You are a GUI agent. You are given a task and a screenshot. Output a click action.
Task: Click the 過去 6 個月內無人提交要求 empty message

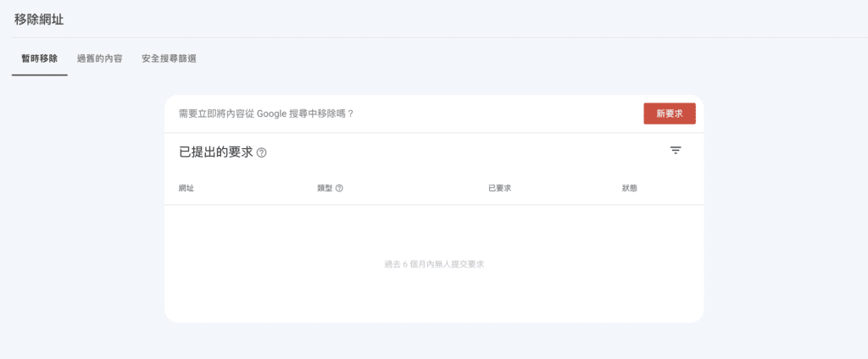[x=434, y=264]
